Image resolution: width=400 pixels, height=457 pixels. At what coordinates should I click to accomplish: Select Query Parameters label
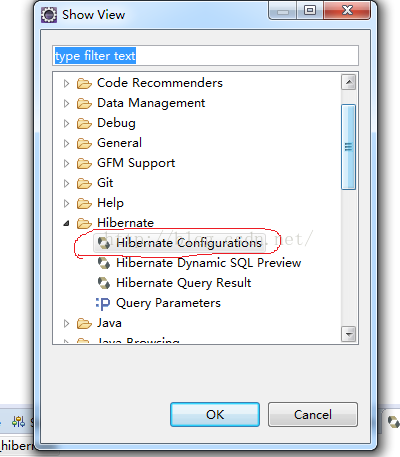168,303
